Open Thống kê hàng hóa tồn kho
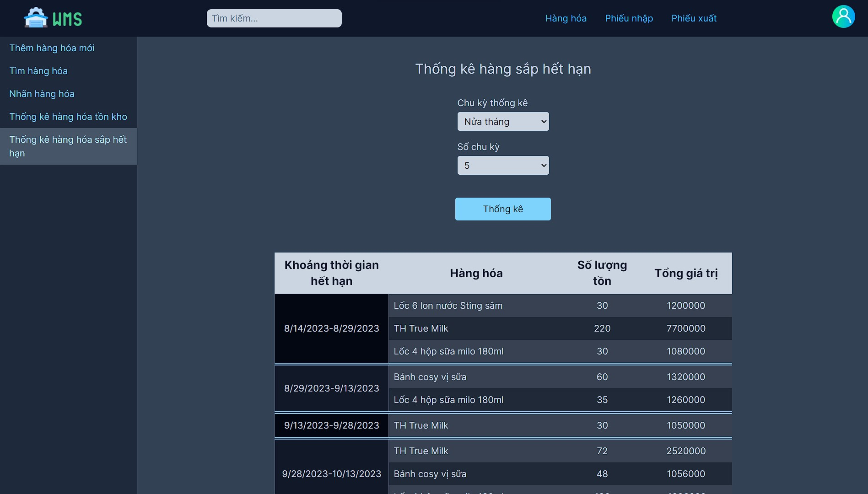 tap(69, 117)
